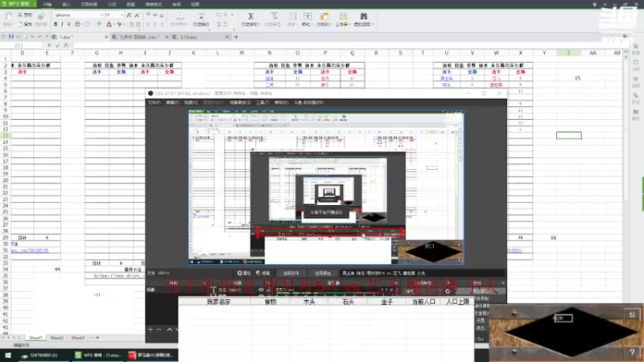Image resolution: width=644 pixels, height=362 pixels.
Task: Click the sort icon in WPS ribbon
Action: [292, 16]
